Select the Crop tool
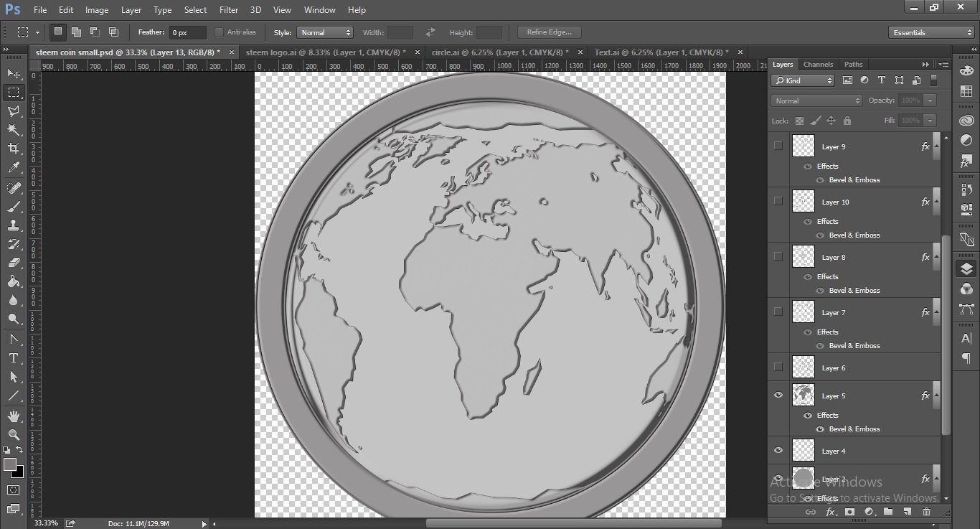This screenshot has width=980, height=529. (x=14, y=149)
